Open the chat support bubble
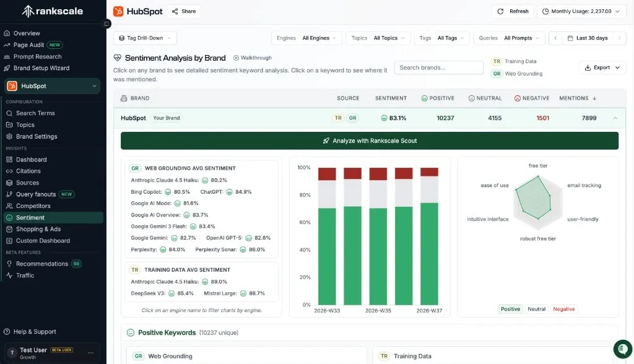 [x=623, y=349]
